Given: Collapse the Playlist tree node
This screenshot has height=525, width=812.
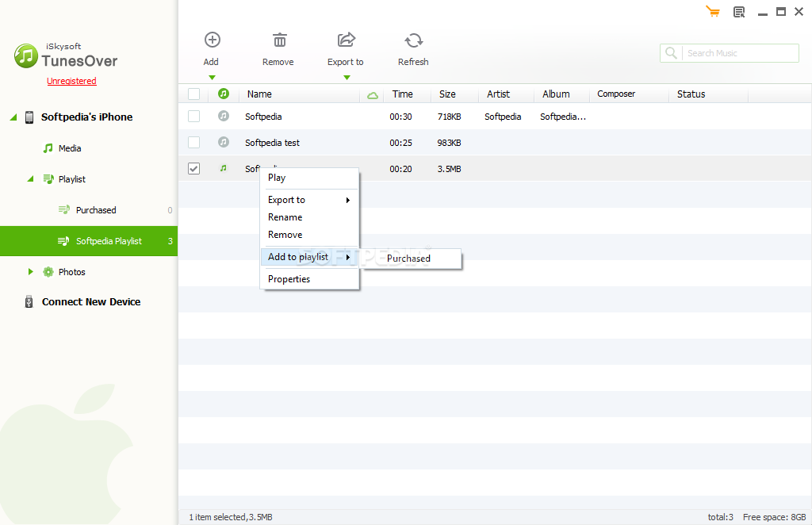Looking at the screenshot, I should coord(31,179).
